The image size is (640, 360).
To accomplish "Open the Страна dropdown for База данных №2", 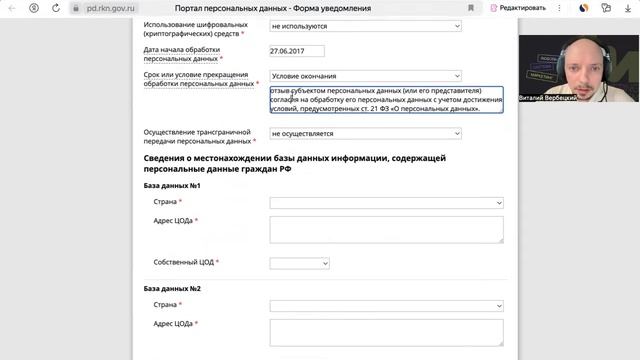I will tap(386, 306).
